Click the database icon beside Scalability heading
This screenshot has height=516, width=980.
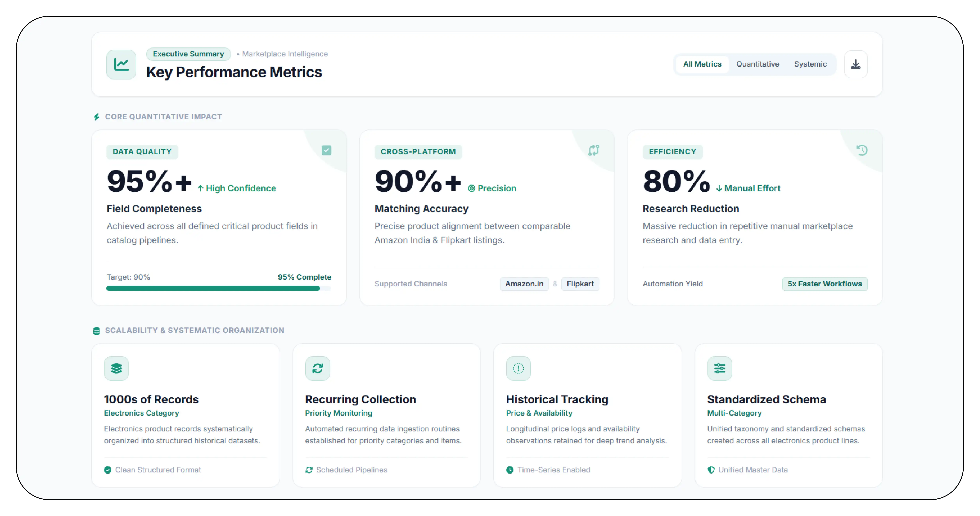97,331
